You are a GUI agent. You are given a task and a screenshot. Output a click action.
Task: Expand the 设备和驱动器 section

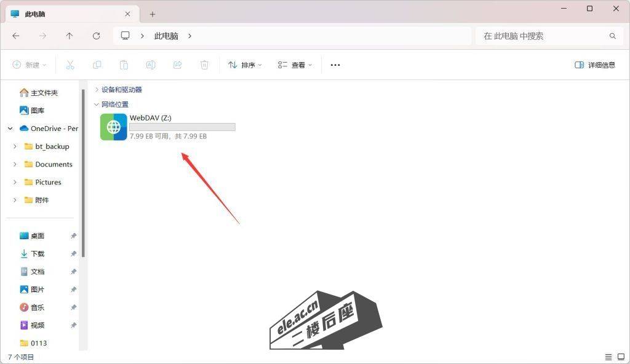[x=97, y=90]
